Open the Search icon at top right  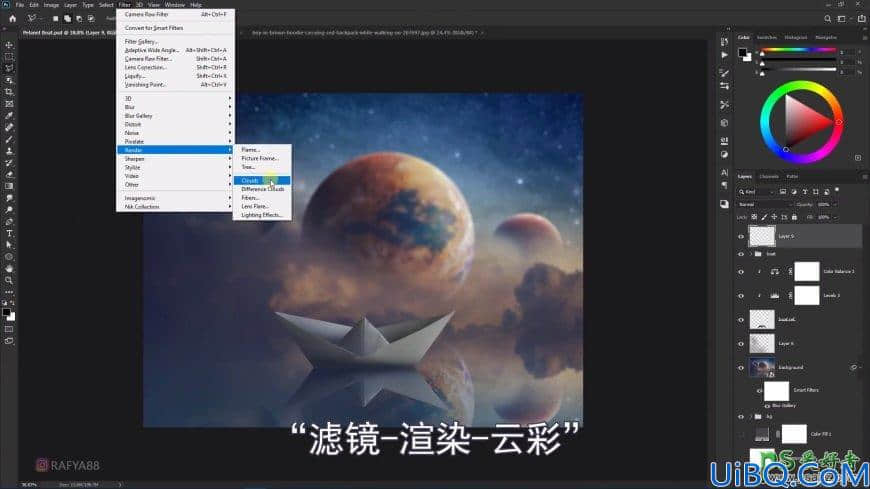pos(827,19)
